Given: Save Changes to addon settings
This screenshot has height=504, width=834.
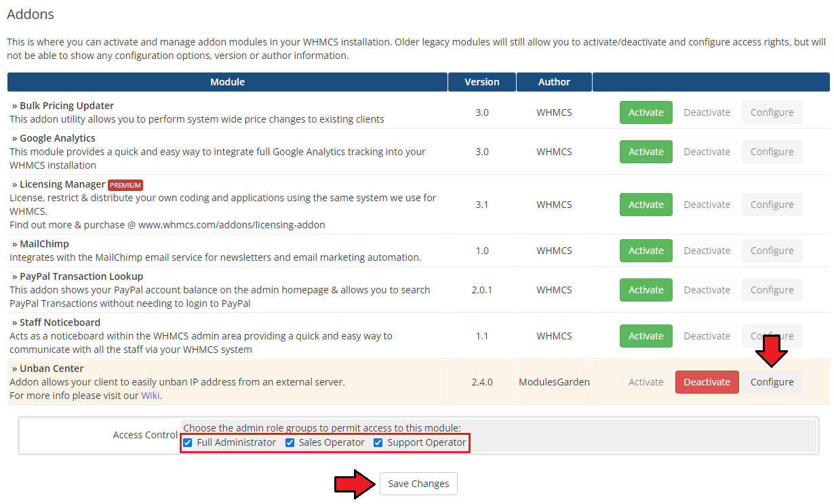Looking at the screenshot, I should 418,484.
